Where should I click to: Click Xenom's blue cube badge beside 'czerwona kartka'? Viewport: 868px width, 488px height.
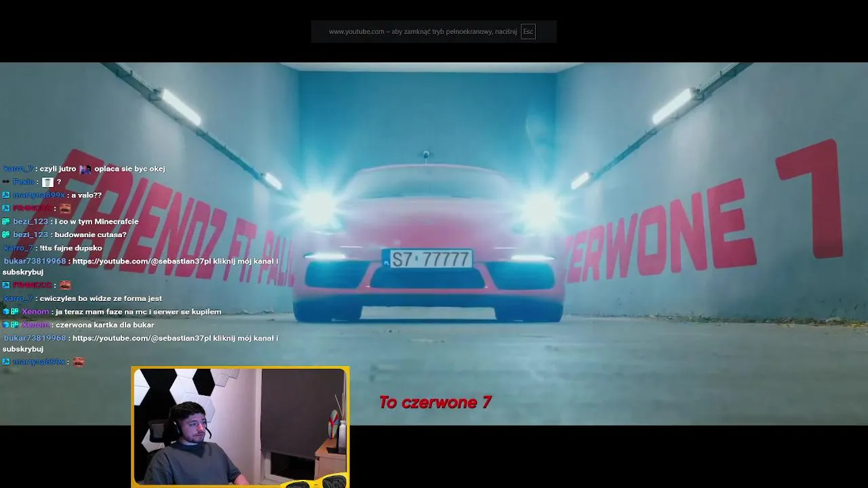coord(6,325)
